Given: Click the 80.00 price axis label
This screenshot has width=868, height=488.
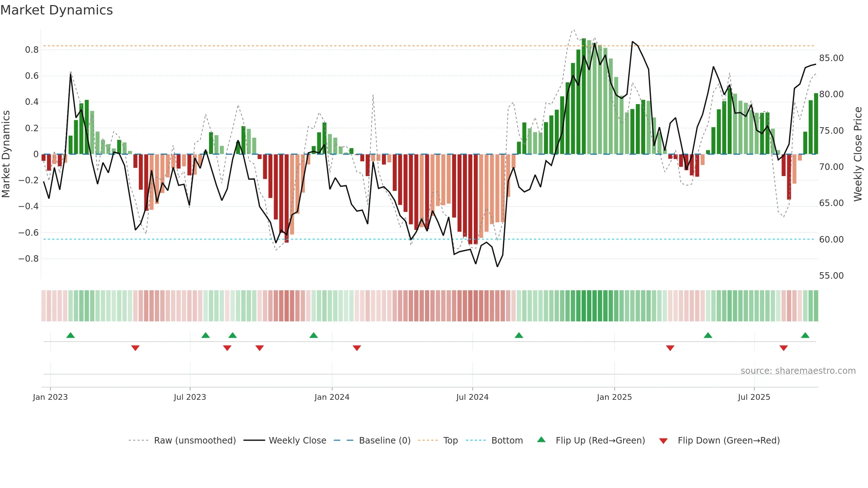Looking at the screenshot, I should click(831, 94).
